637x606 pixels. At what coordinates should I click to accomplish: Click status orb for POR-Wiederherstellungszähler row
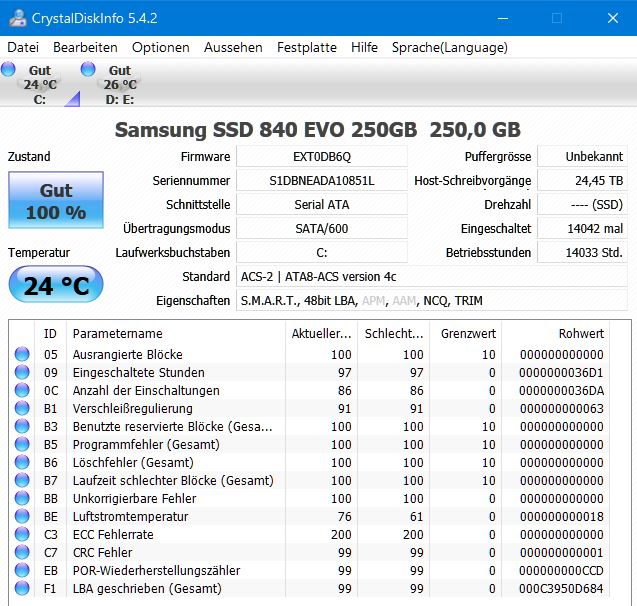coord(22,570)
